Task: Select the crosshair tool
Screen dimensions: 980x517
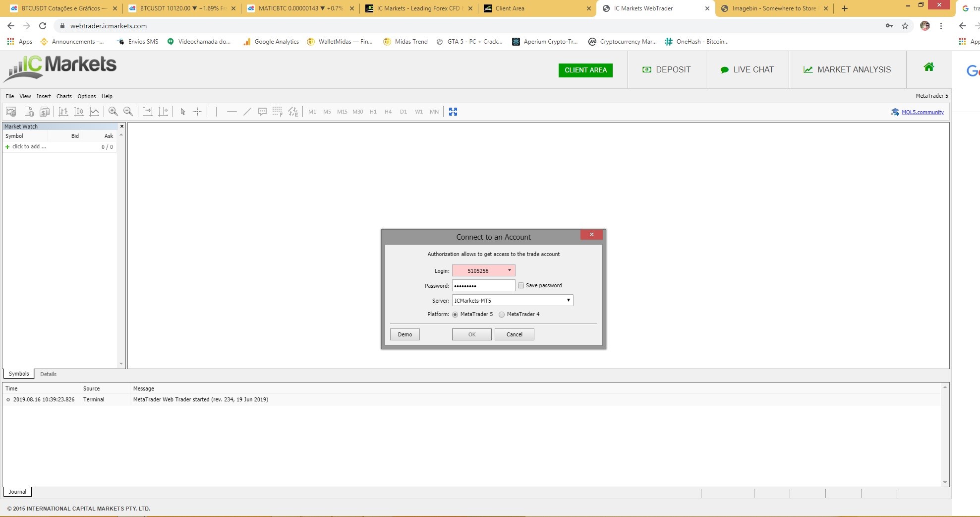Action: coord(197,112)
